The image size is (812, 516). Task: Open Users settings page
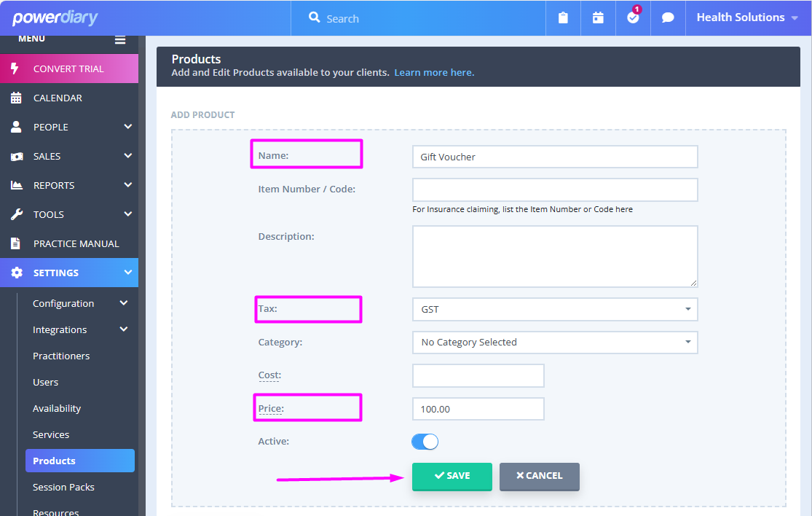tap(46, 383)
